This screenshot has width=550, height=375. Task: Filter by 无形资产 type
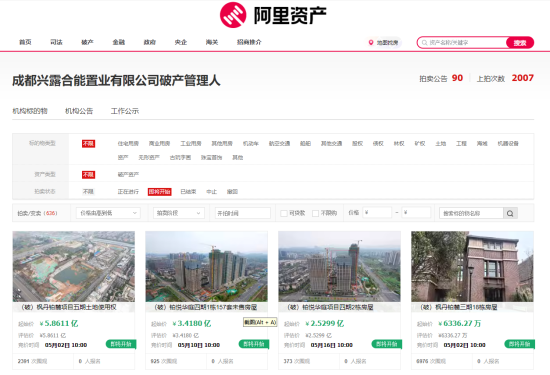149,158
